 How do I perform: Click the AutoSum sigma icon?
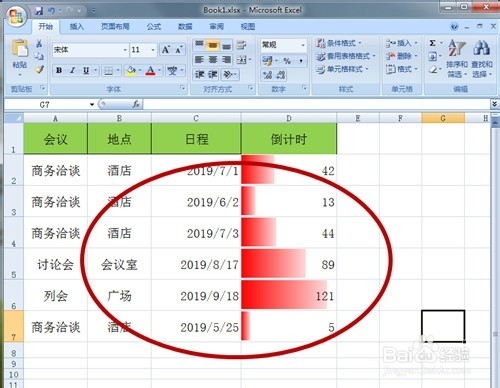(x=433, y=43)
